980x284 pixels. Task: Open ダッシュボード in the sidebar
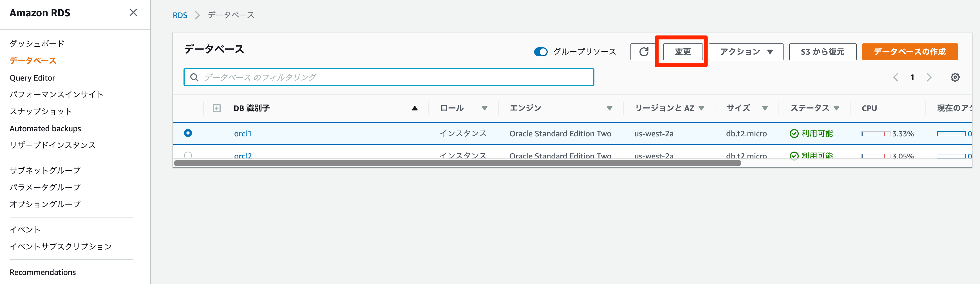[x=37, y=43]
